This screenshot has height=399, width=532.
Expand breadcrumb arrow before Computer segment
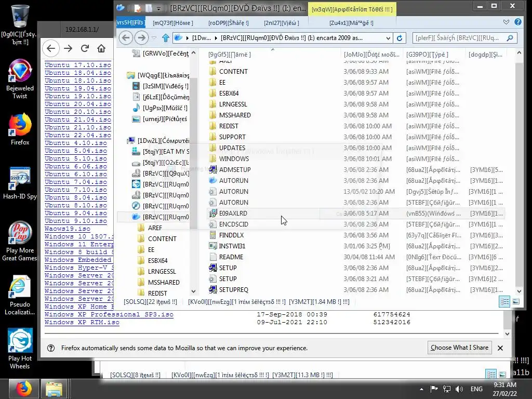coord(187,38)
